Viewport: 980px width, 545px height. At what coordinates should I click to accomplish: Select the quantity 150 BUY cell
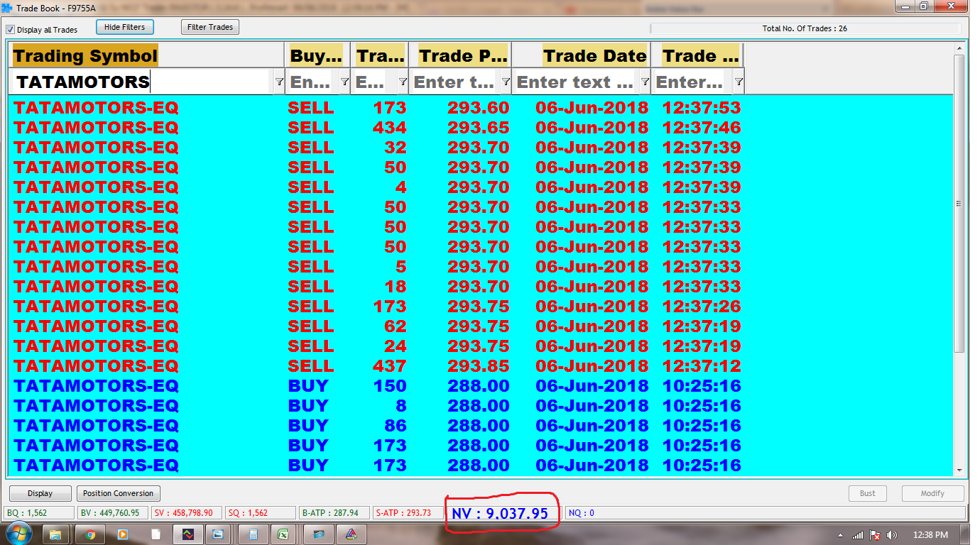point(389,386)
